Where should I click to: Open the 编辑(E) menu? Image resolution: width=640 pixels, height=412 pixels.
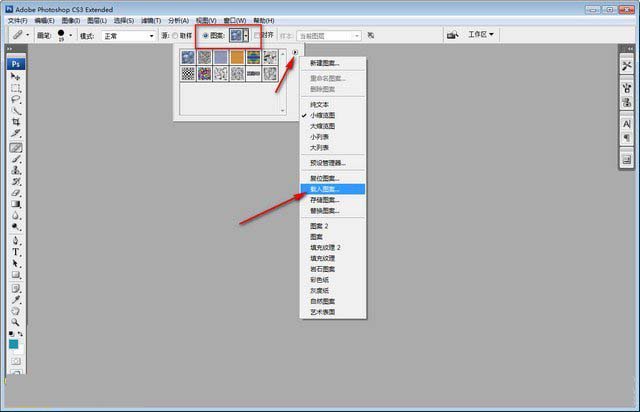tap(44, 20)
